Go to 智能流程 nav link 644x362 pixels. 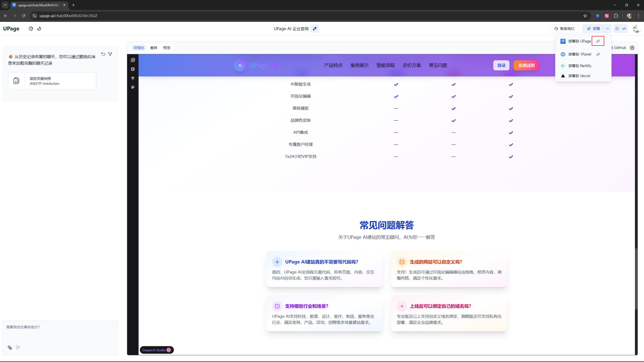pos(386,65)
